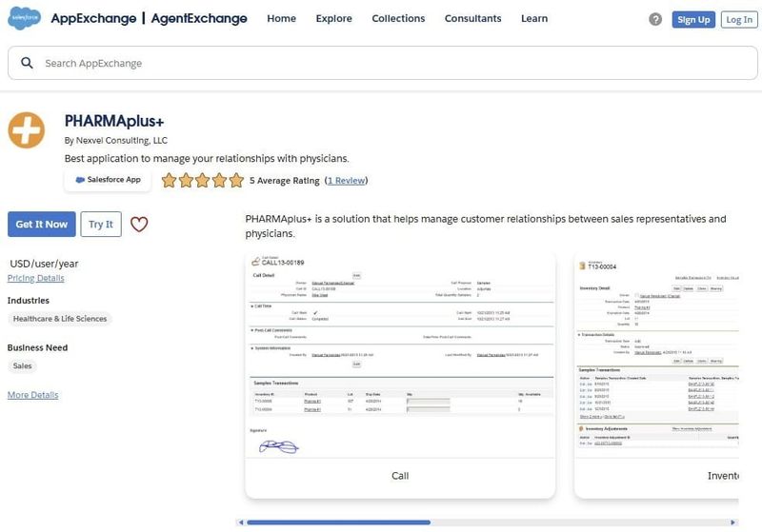Click the PHARMAplus+ heading
The image size is (762, 532).
click(114, 121)
